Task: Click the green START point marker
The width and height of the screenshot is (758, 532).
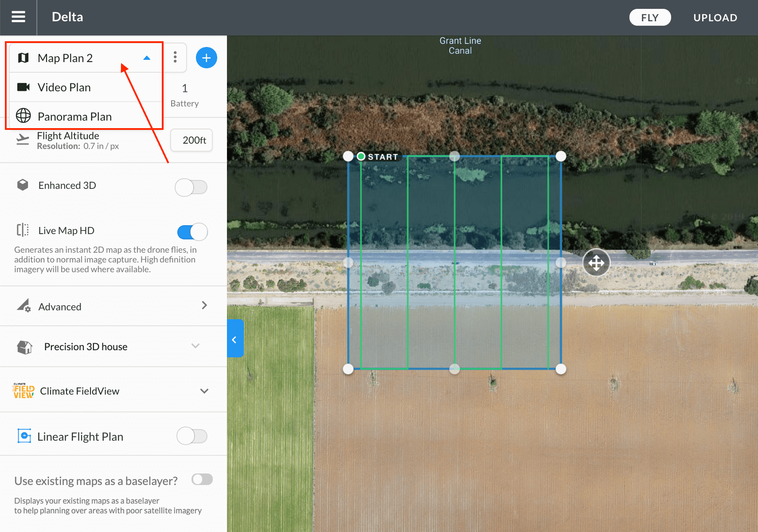Action: [361, 156]
